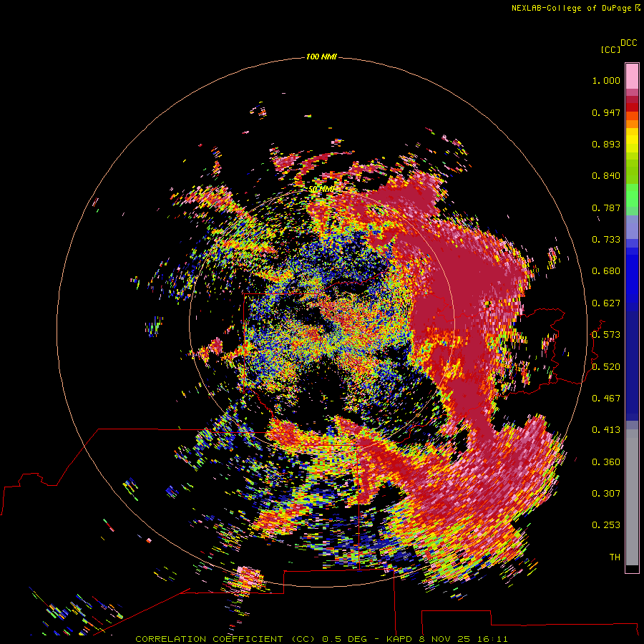This screenshot has width=644, height=644.
Task: Click the TH threshold label
Action: click(x=615, y=557)
